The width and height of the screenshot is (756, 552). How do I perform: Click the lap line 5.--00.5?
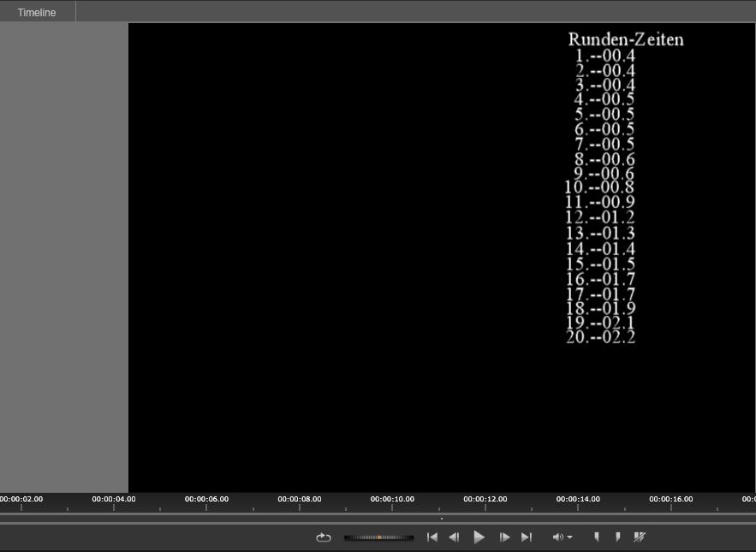(x=604, y=115)
